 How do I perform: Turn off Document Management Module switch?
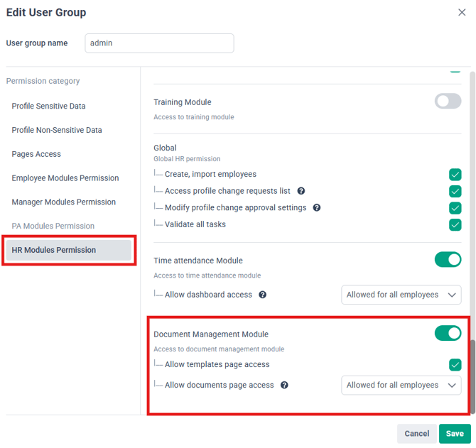tap(448, 333)
